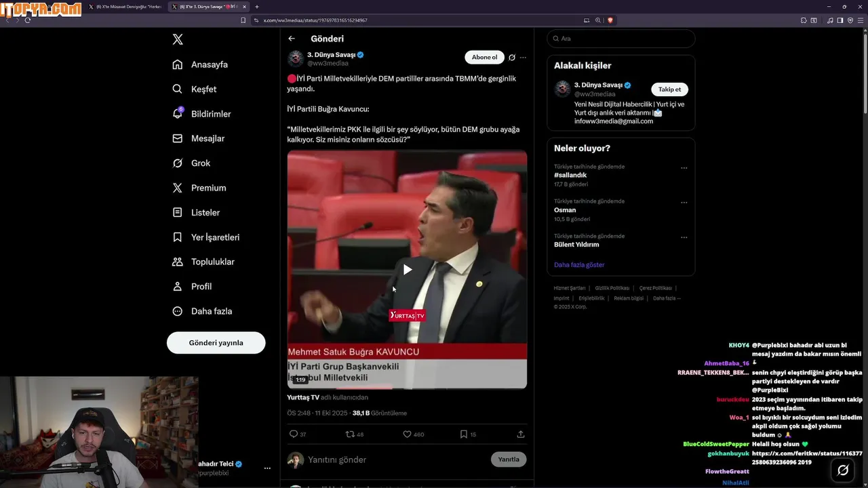The image size is (868, 488).
Task: Like the post with 460 likes
Action: click(407, 434)
